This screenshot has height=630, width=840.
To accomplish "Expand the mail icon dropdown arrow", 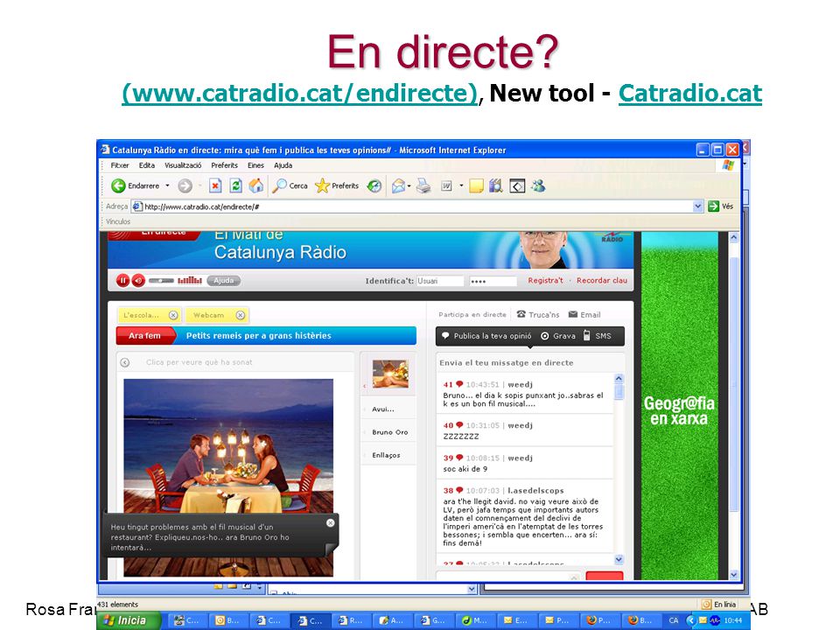I will [409, 185].
